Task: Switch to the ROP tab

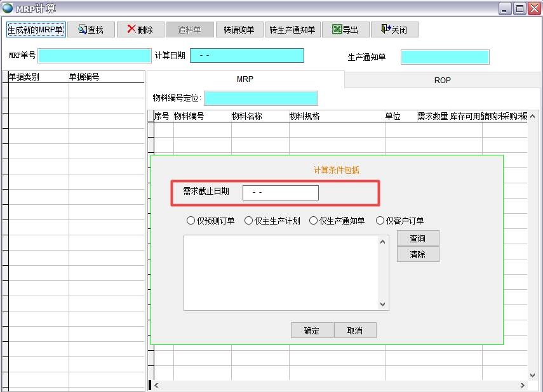Action: pyautogui.click(x=442, y=81)
